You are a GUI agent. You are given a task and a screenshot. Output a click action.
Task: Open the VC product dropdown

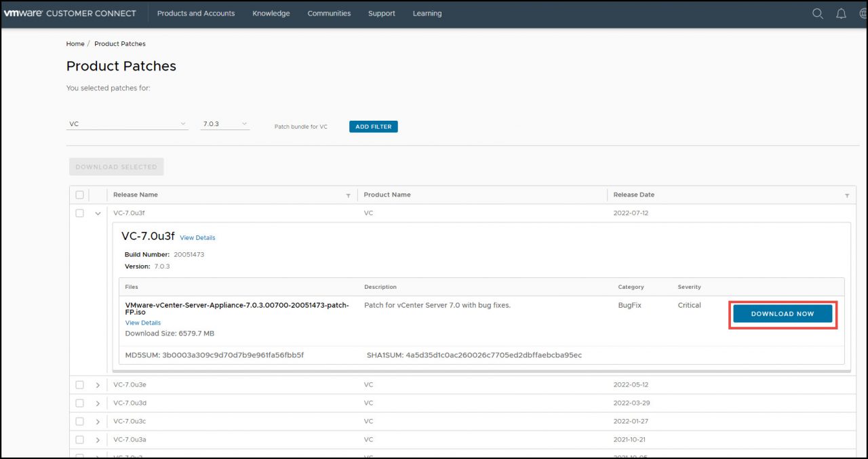pos(127,123)
